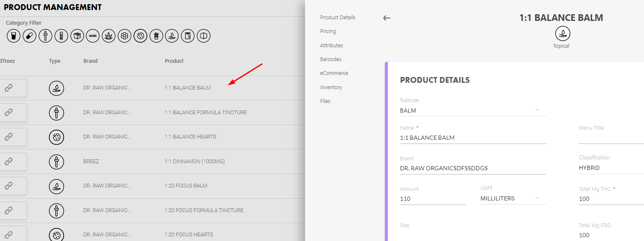
Task: Filter products by the Flower leaf category
Action: [x=108, y=36]
